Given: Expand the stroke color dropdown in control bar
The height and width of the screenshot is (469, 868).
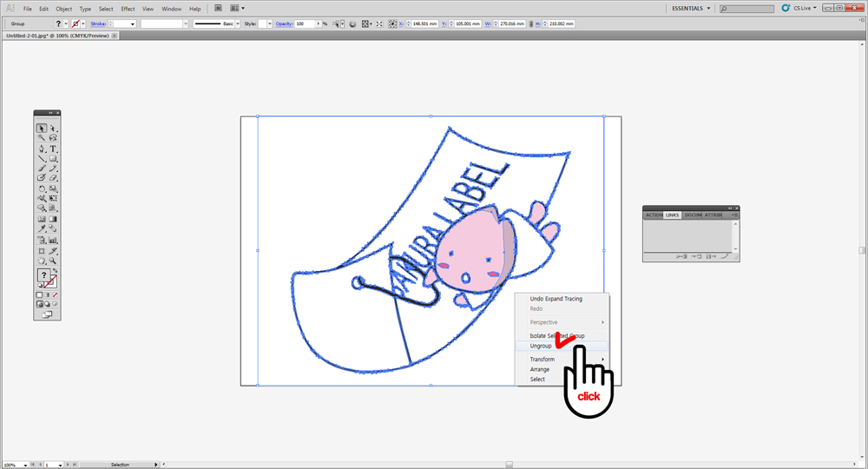Looking at the screenshot, I should (x=83, y=23).
